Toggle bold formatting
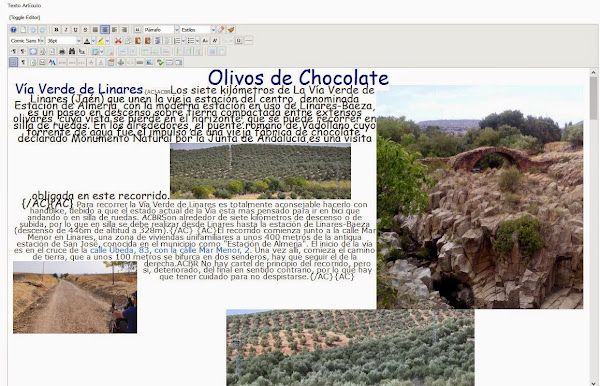Screen dimensions: 600x386 click(56, 30)
